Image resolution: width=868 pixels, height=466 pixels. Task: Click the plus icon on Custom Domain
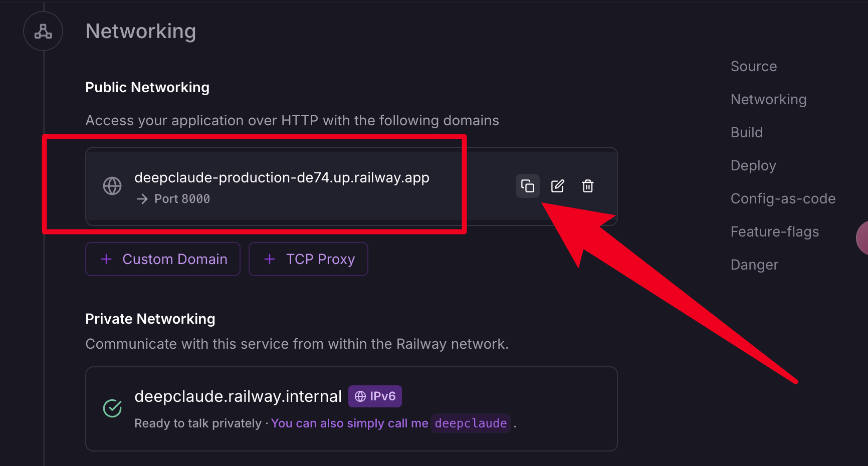click(x=106, y=259)
